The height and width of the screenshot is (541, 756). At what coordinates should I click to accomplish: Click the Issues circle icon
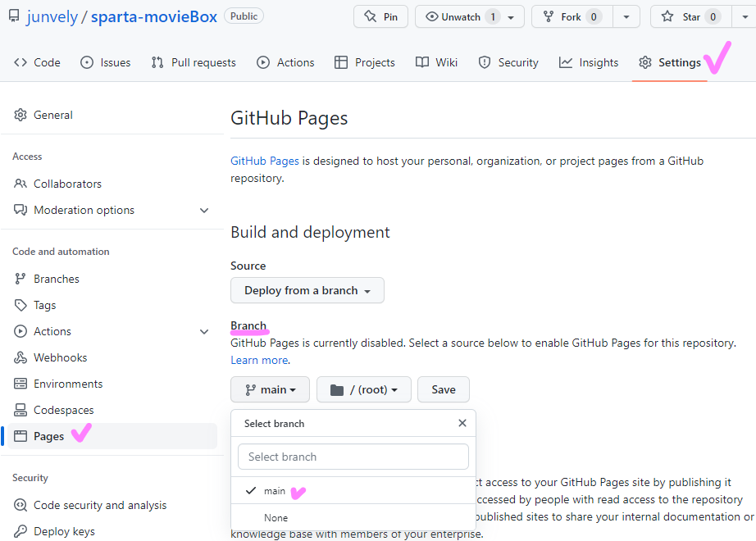click(87, 62)
